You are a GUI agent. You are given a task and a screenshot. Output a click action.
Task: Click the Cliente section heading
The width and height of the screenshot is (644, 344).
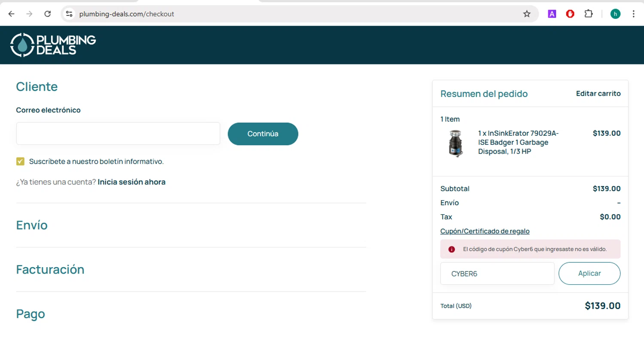point(37,86)
